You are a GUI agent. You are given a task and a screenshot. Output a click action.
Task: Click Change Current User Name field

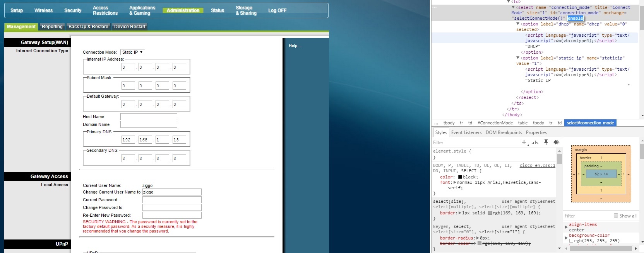(172, 192)
